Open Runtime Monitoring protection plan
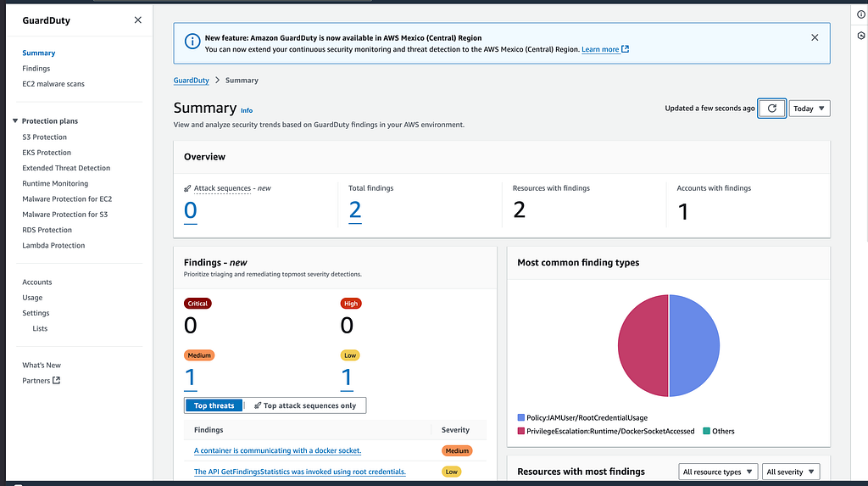This screenshot has height=486, width=868. pyautogui.click(x=55, y=183)
